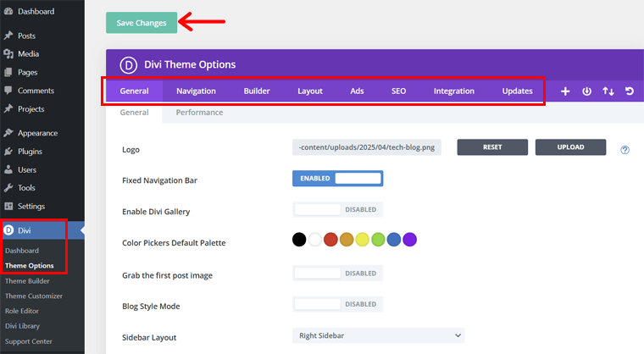The image size is (644, 354).
Task: Pick the orange palette color swatch
Action: tap(347, 240)
